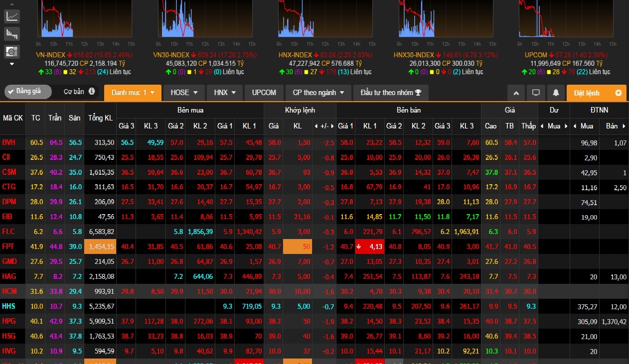Screen dimensions: 629x364
Task: Click the monitor display mode icon
Action: [536, 93]
